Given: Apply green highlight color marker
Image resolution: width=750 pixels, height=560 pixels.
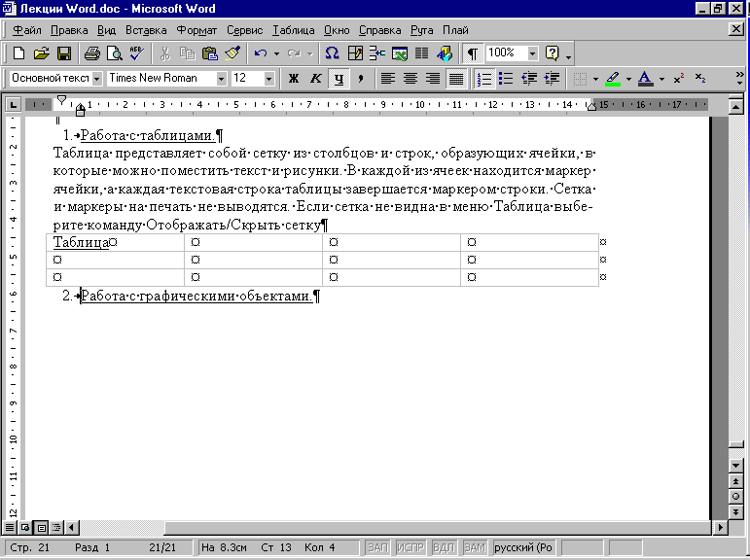Looking at the screenshot, I should click(x=613, y=79).
